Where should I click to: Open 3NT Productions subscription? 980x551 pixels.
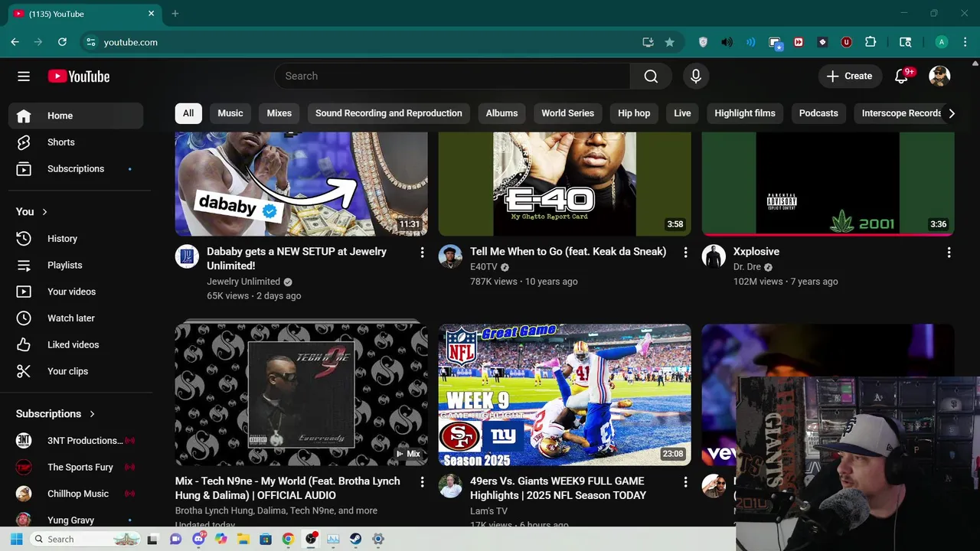tap(76, 441)
